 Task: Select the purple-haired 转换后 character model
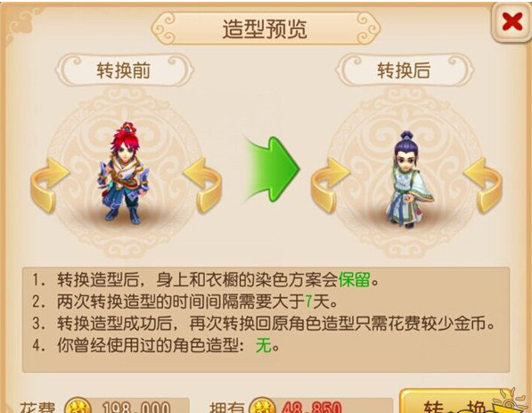coord(408,179)
